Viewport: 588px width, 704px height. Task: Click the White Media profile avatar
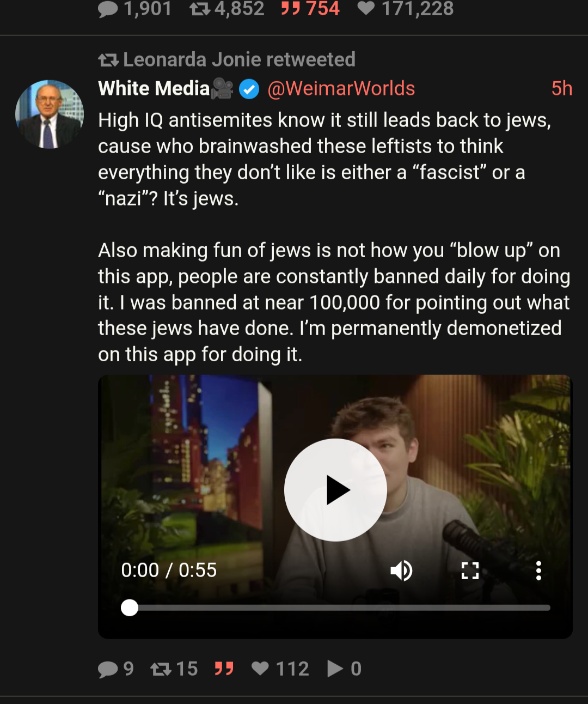pyautogui.click(x=50, y=114)
